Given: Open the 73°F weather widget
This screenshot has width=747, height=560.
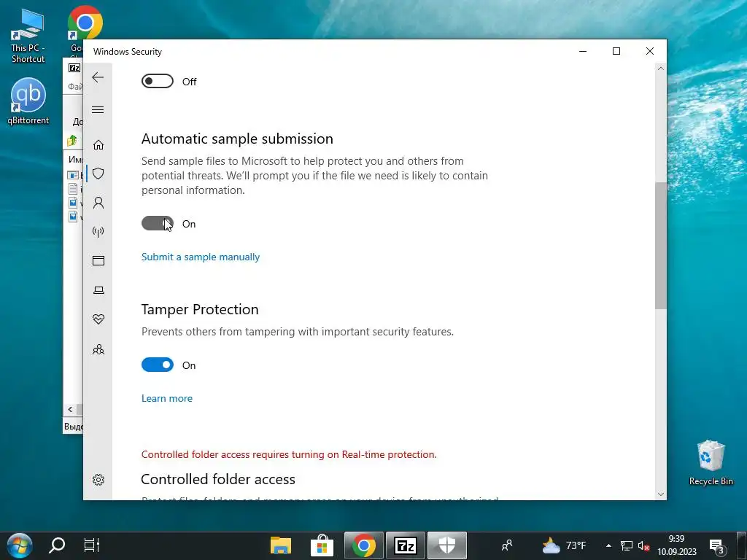Looking at the screenshot, I should (x=565, y=545).
